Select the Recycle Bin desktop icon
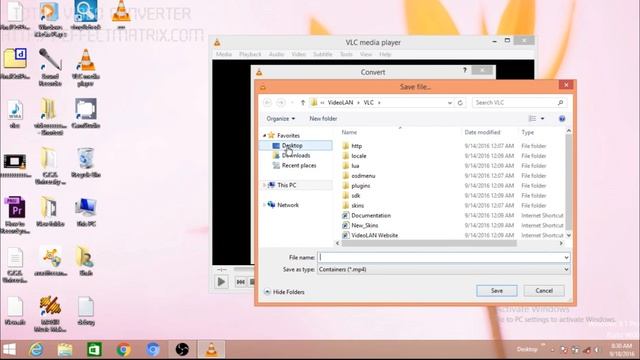Image resolution: width=640 pixels, height=360 pixels. pyautogui.click(x=86, y=162)
